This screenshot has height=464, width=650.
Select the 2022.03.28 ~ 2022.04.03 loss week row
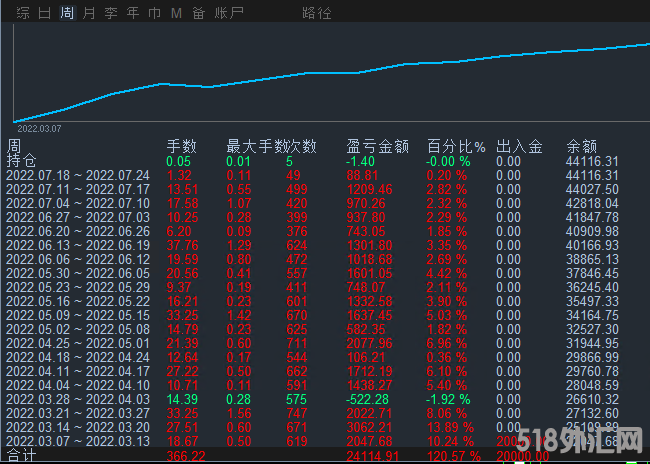[x=77, y=399]
